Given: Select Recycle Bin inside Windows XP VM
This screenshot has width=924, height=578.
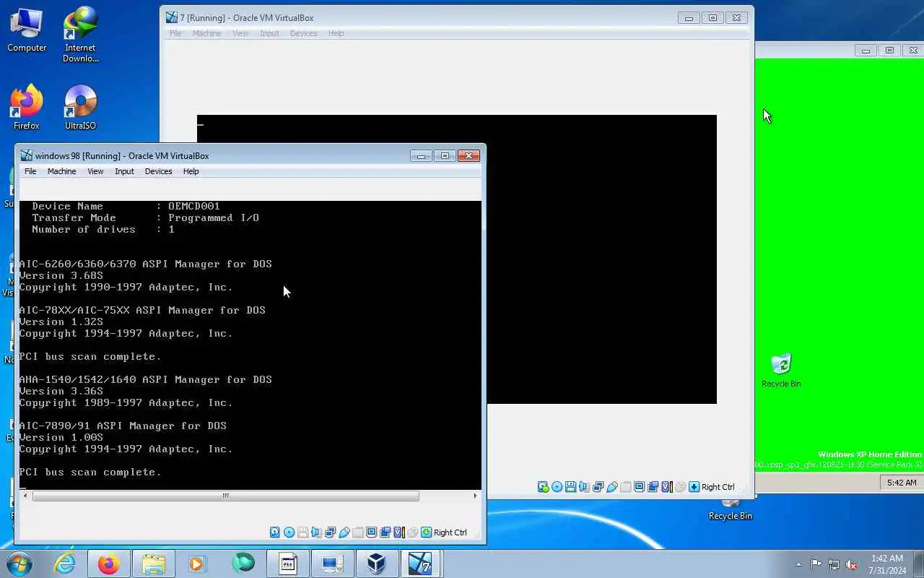Looking at the screenshot, I should coord(781,371).
